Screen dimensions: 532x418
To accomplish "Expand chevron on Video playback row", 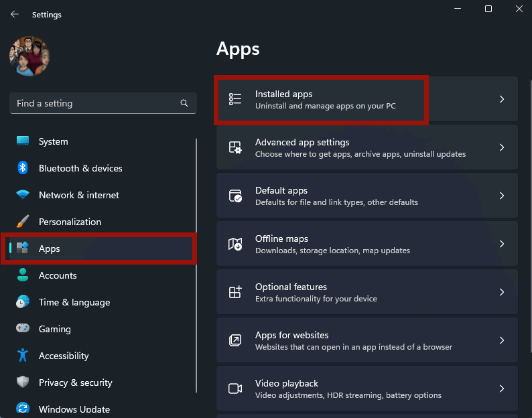I will click(x=502, y=389).
